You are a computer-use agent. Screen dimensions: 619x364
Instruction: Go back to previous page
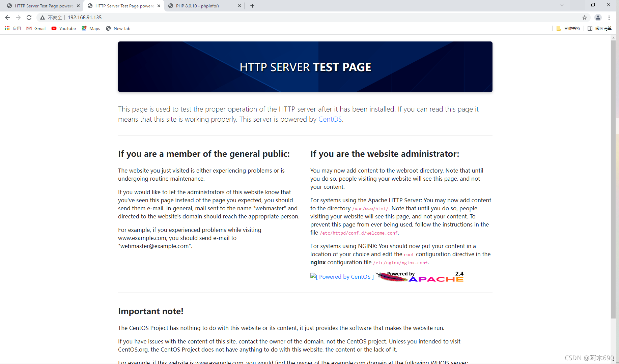[7, 18]
